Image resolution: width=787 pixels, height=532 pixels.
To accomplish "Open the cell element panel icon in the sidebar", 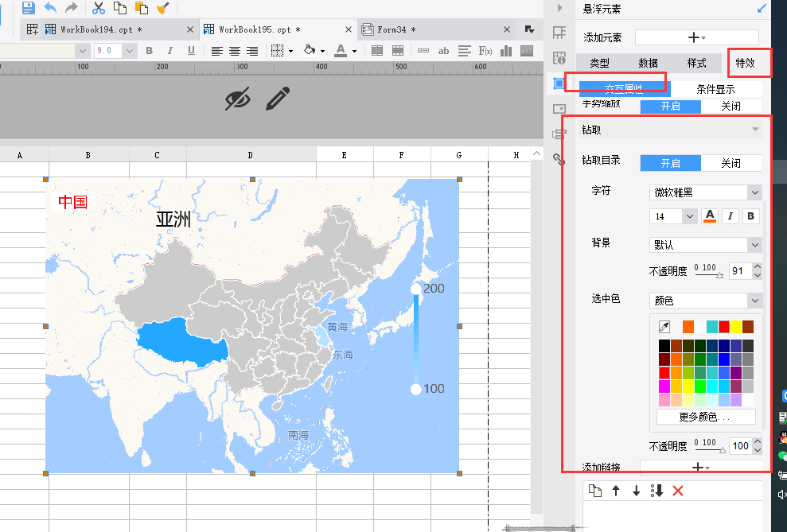I will point(559,33).
